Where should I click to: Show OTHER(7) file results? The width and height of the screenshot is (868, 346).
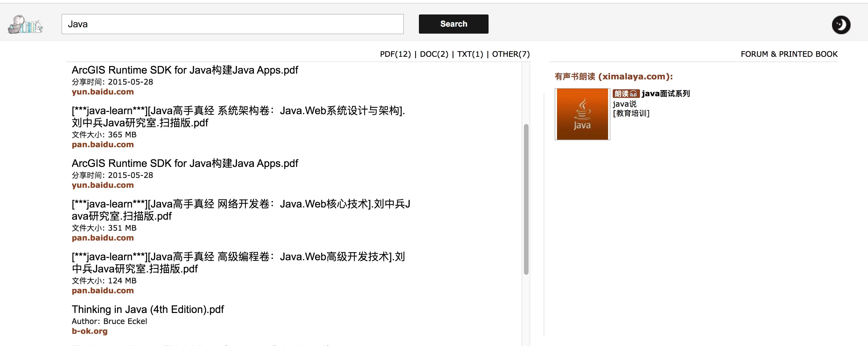point(511,54)
